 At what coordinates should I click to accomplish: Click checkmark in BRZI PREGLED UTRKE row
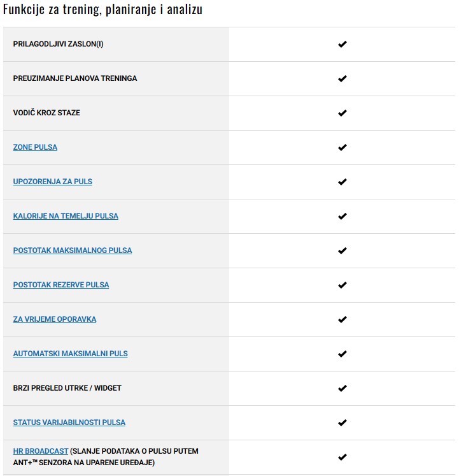click(342, 389)
